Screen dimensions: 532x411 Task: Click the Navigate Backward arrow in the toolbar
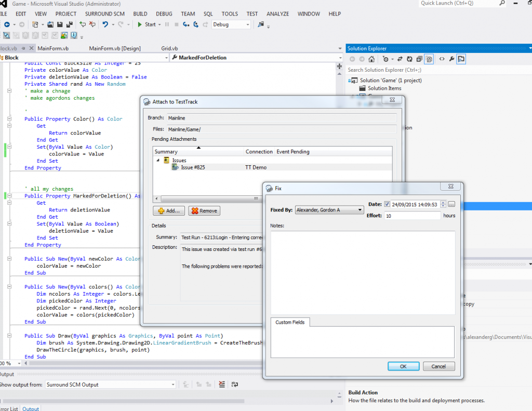(x=7, y=24)
